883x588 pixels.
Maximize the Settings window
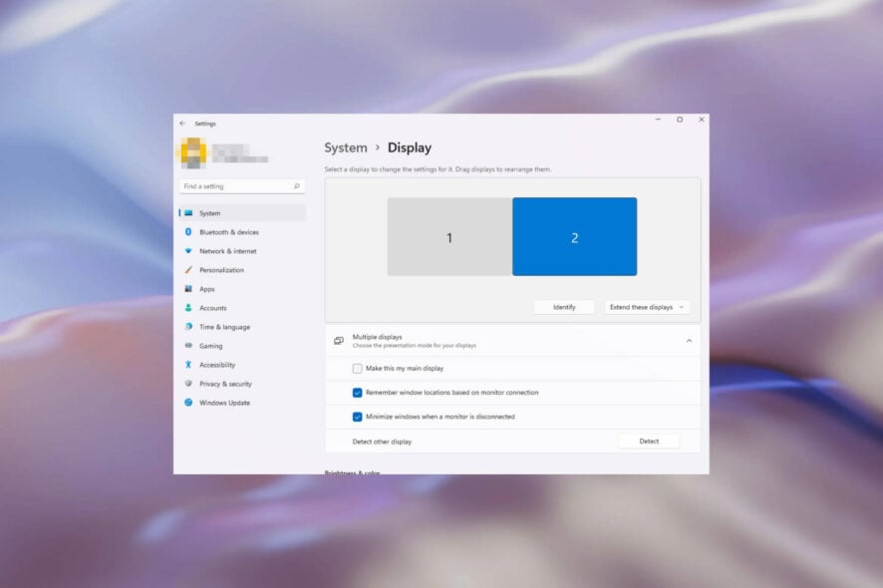pos(680,120)
